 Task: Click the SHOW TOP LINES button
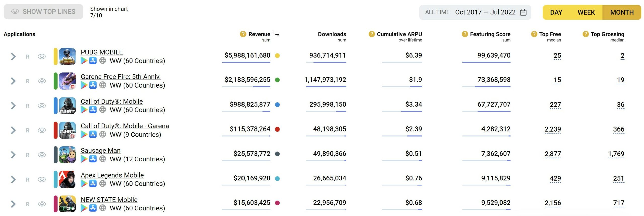click(43, 12)
